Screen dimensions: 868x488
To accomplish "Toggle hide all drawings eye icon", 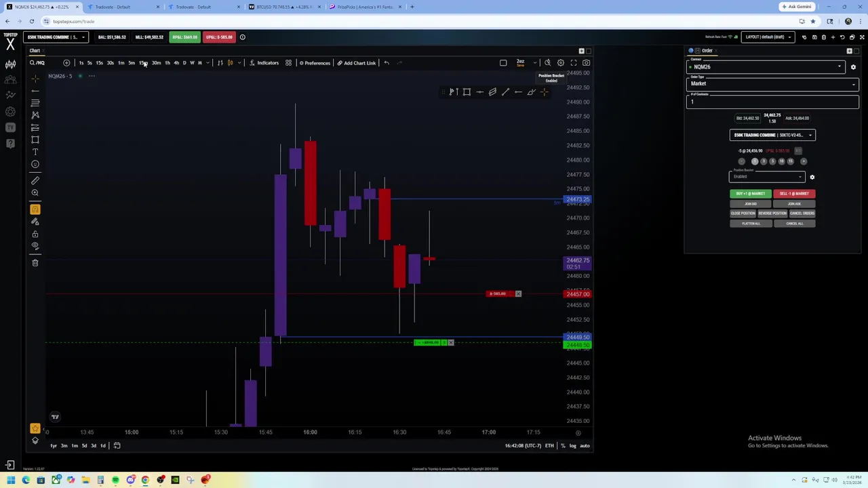I will (35, 246).
